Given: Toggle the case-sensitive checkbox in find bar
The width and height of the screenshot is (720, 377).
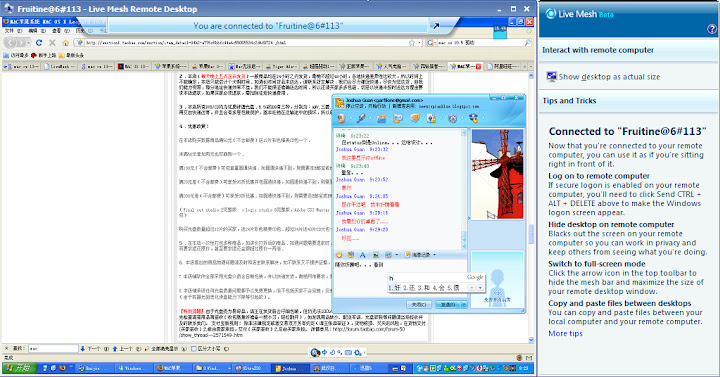Looking at the screenshot, I should [x=193, y=349].
